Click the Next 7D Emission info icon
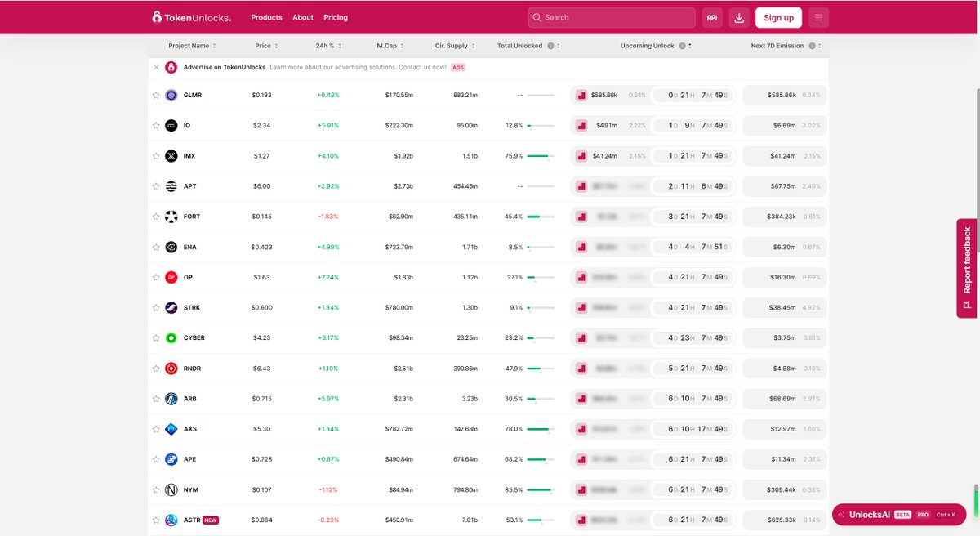Image resolution: width=980 pixels, height=536 pixels. coord(811,46)
